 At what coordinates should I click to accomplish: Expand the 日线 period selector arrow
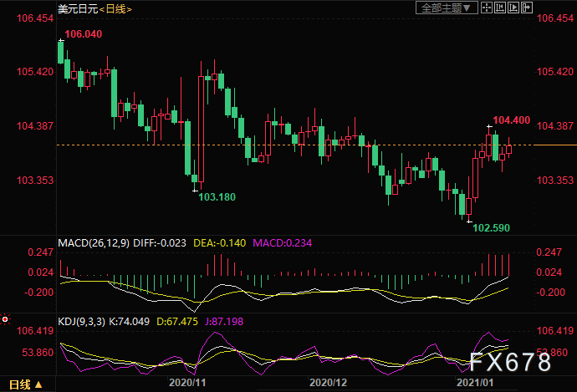[38, 385]
